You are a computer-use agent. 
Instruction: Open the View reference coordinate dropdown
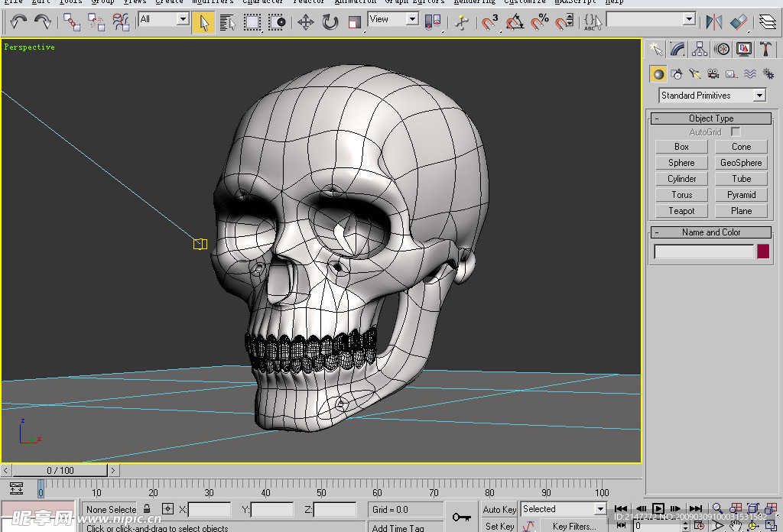(x=393, y=19)
